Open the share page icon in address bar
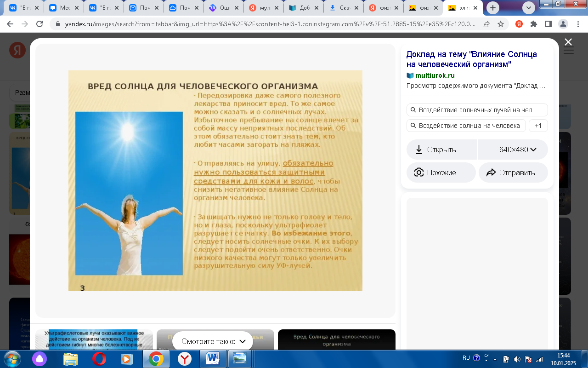 (x=486, y=24)
